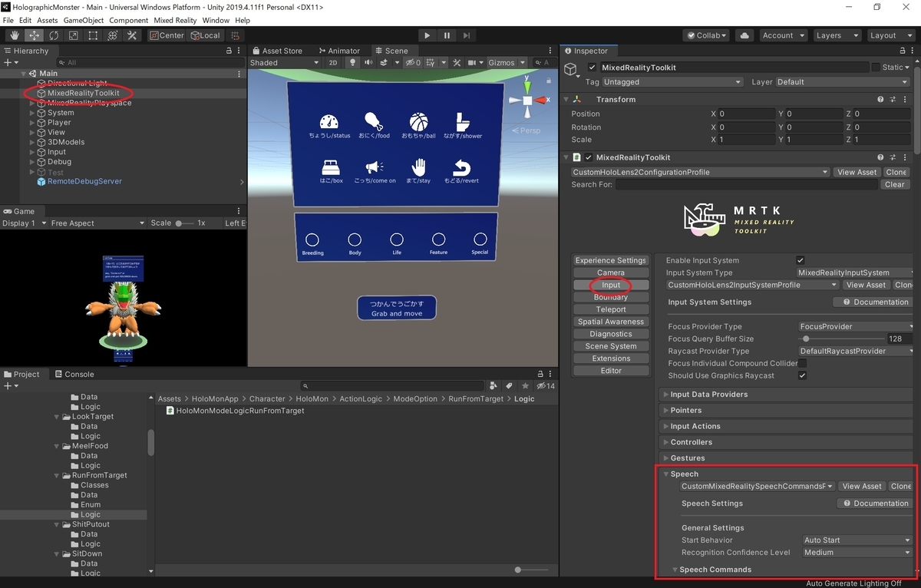The image size is (921, 588).
Task: Switch to the Asset Store tab
Action: [x=277, y=51]
